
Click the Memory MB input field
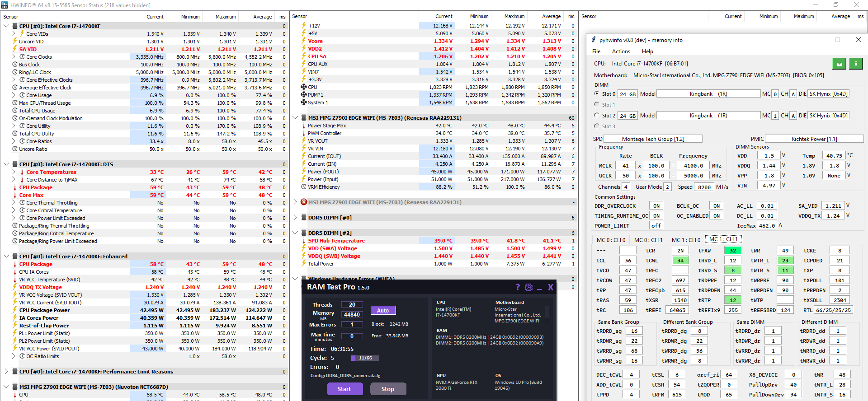[x=352, y=315]
